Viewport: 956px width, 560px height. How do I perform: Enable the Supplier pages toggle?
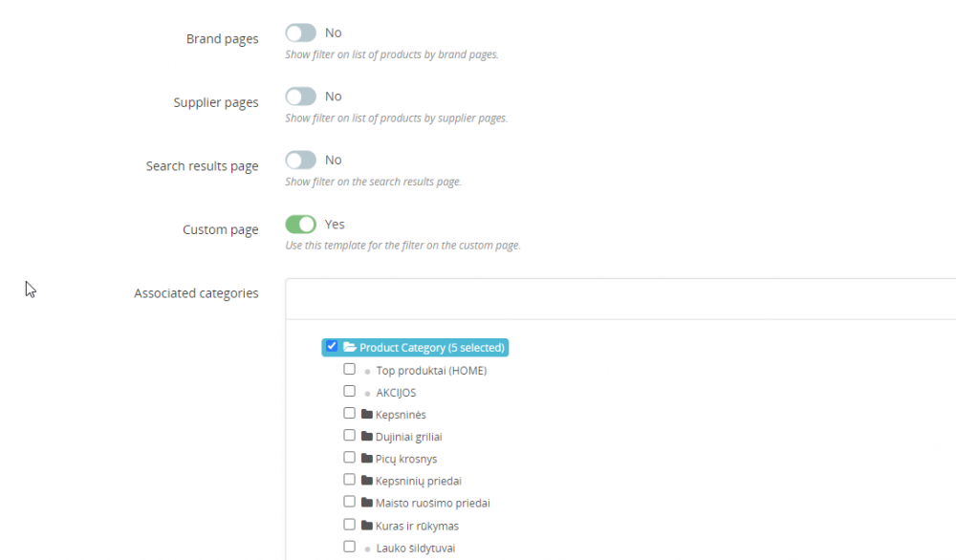(300, 96)
